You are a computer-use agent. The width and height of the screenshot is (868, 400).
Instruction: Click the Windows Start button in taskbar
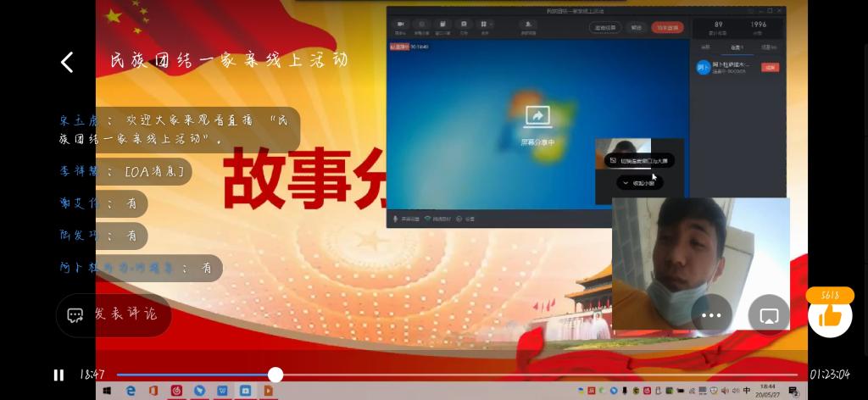[108, 391]
